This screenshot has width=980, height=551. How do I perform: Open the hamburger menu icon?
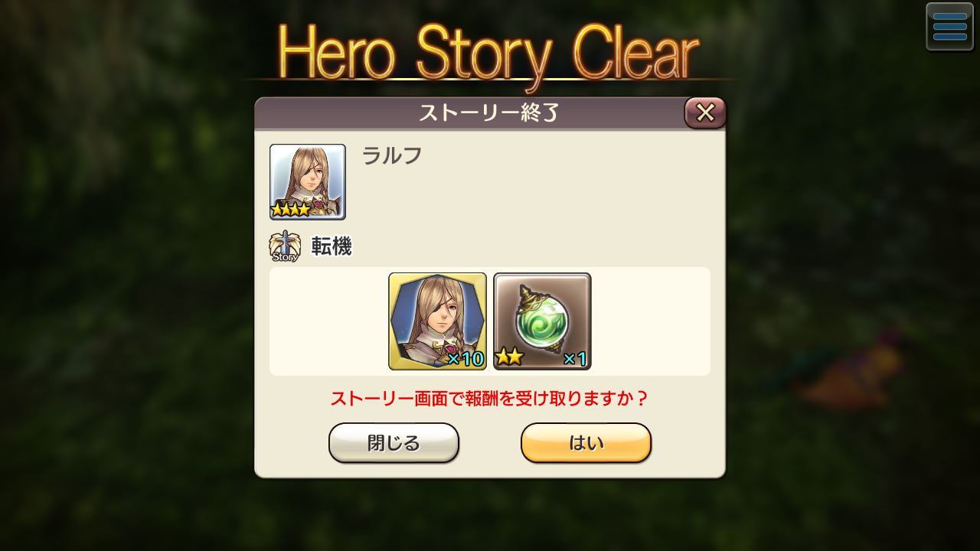pyautogui.click(x=949, y=27)
